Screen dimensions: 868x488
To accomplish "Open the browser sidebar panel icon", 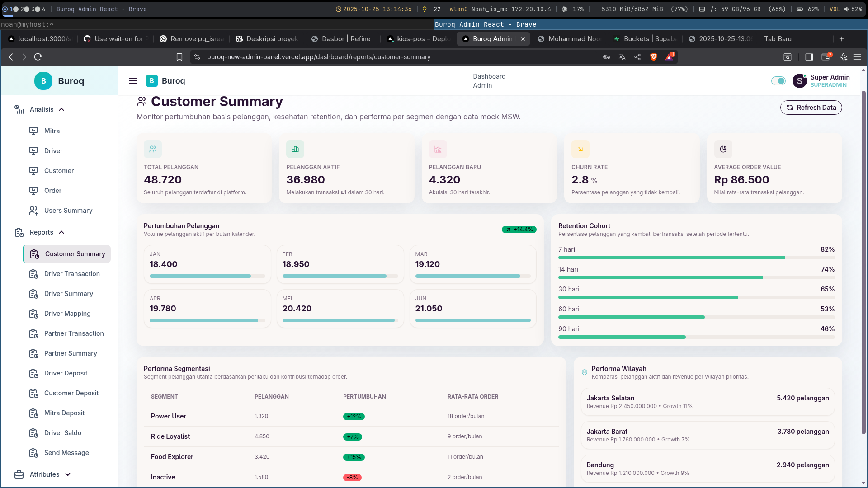I will [809, 57].
